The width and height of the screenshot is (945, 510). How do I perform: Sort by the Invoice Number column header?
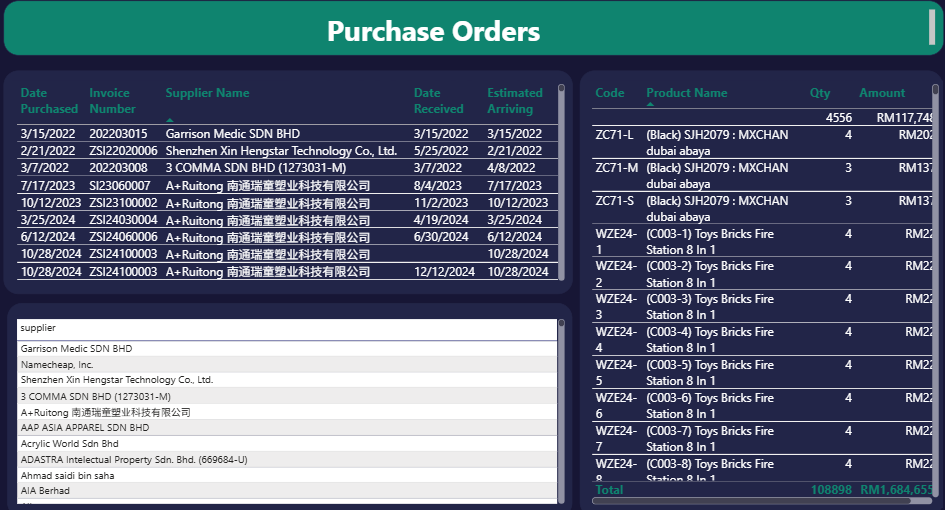[x=112, y=101]
